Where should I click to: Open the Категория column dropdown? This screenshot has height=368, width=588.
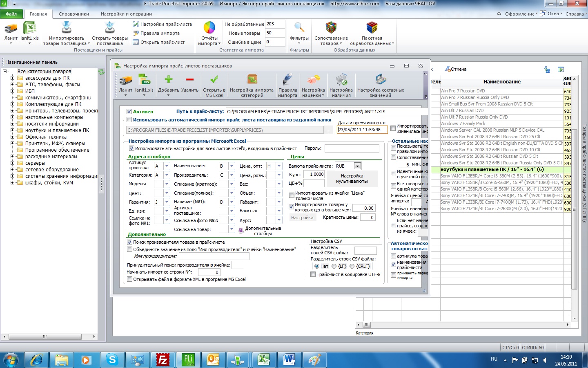(167, 175)
